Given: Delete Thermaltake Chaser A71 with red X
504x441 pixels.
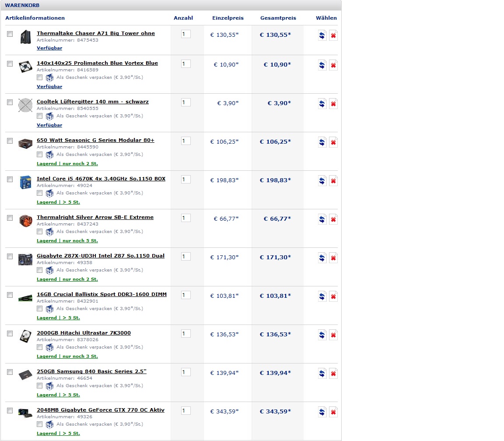Looking at the screenshot, I should coord(333,35).
